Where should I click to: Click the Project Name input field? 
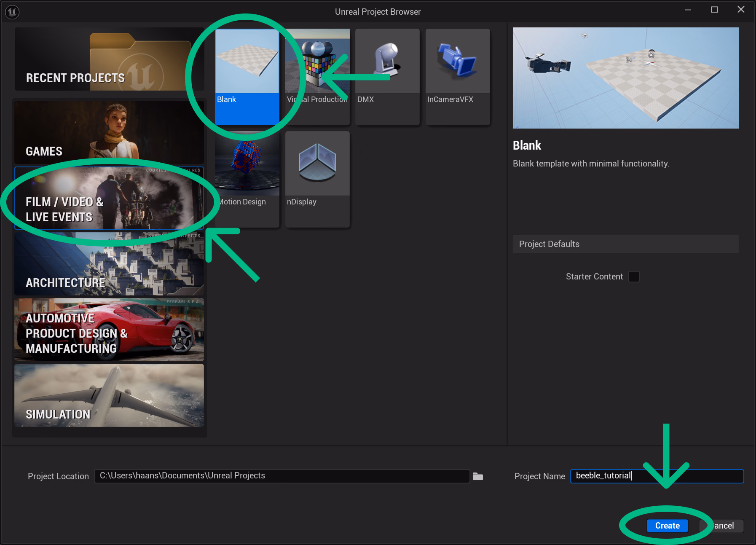[x=657, y=476]
